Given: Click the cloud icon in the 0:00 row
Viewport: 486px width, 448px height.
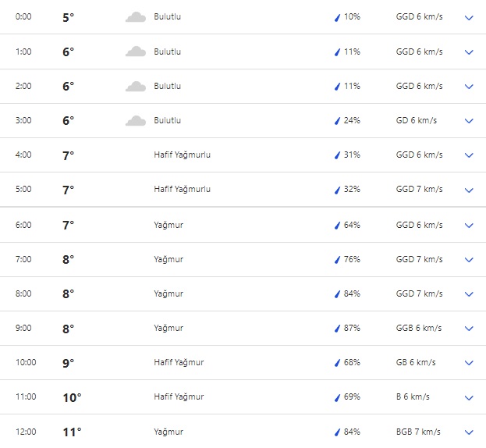Looking at the screenshot, I should point(136,17).
